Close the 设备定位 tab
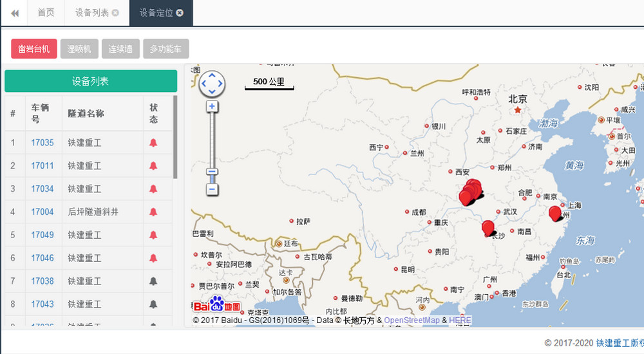644x354 pixels. click(180, 13)
